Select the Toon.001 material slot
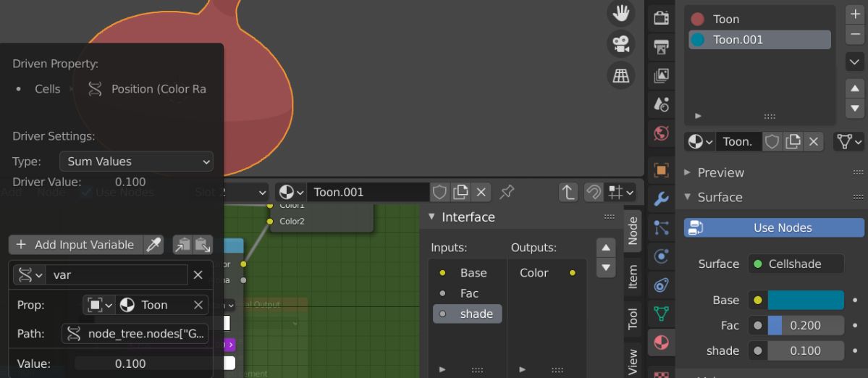868x378 pixels. 759,40
